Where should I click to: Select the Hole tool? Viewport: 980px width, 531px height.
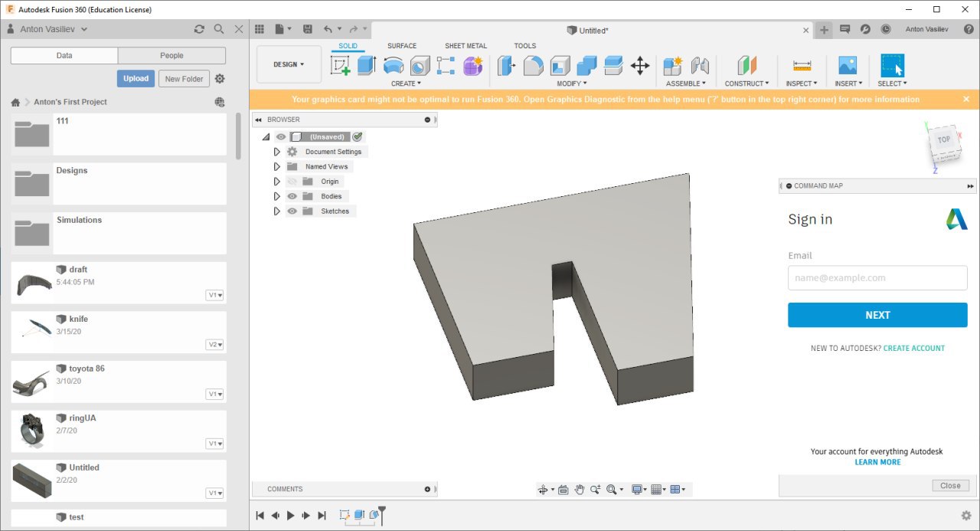coord(420,65)
